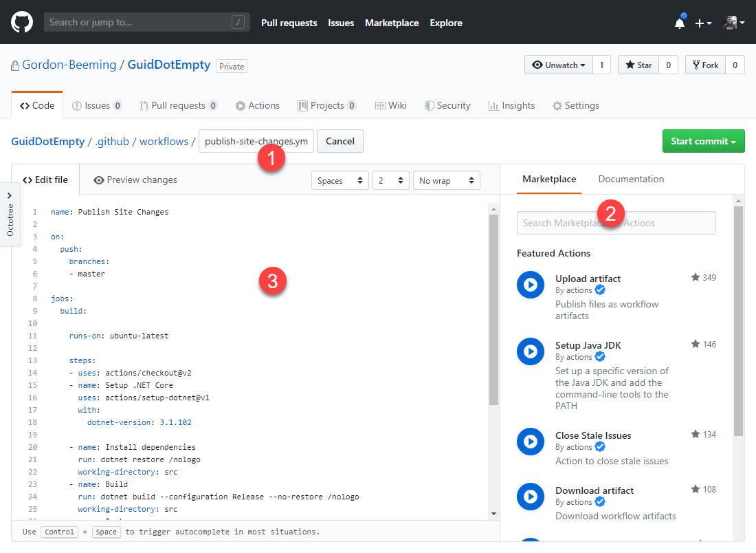Open the Spaces indent mode dropdown
756x553 pixels.
click(x=340, y=180)
